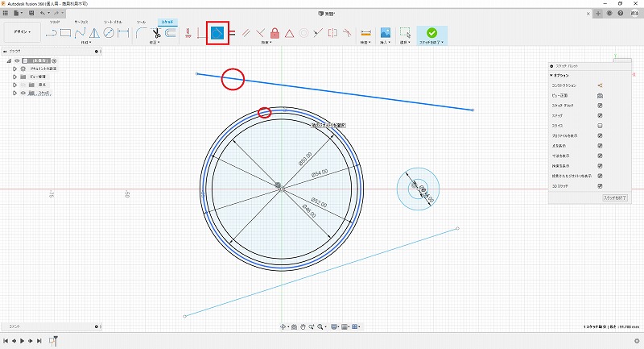Viewport: 644px width, 349px height.
Task: Click the insert image icon
Action: (386, 33)
